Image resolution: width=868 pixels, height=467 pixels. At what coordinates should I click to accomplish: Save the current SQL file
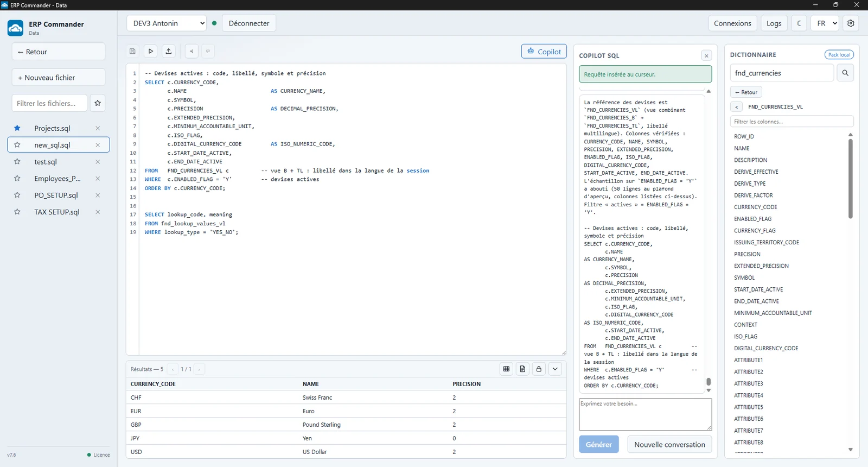[x=132, y=51]
